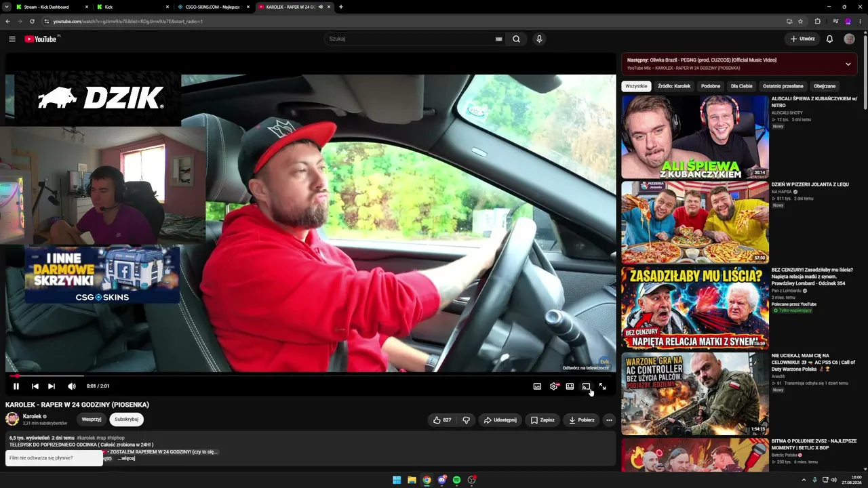The height and width of the screenshot is (488, 868).
Task: Switch to the CSGO-SKINS.COM browser tab
Action: [x=213, y=7]
